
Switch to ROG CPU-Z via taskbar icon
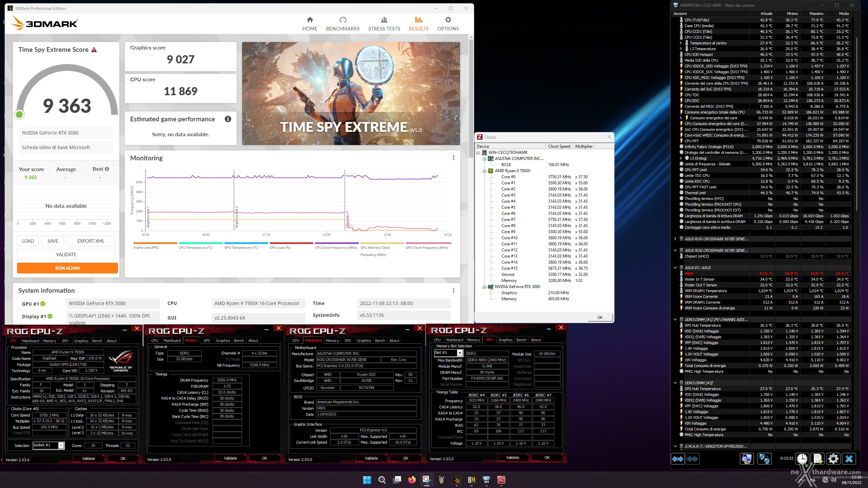tap(501, 480)
